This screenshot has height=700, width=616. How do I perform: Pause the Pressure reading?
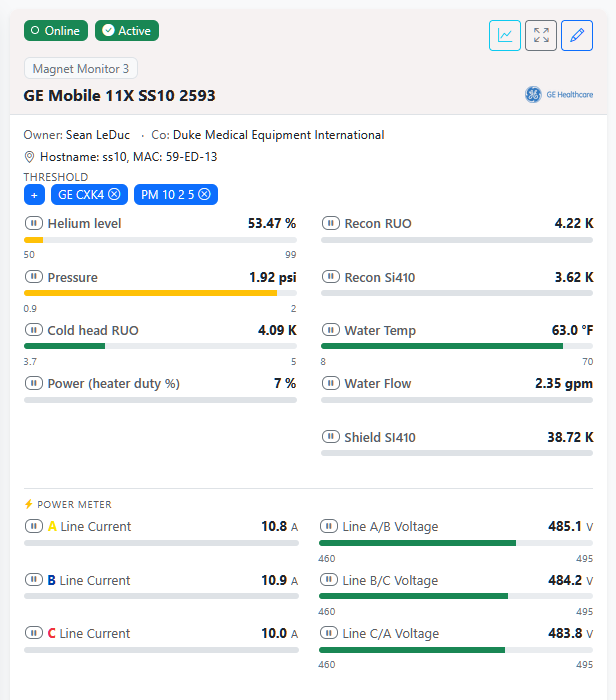(34, 277)
